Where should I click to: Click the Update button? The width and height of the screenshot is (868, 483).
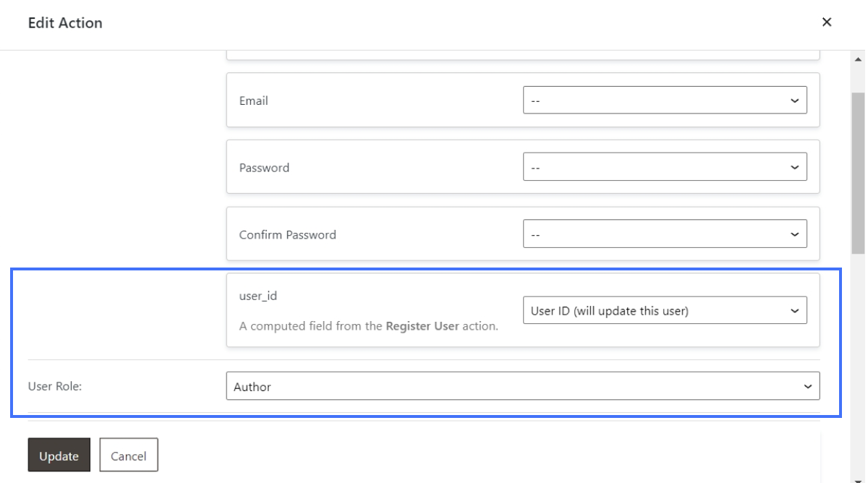tap(59, 456)
